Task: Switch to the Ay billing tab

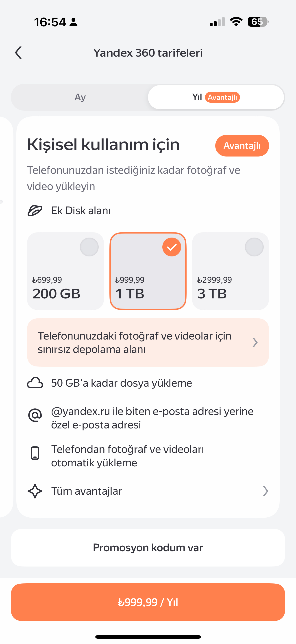Action: [80, 97]
